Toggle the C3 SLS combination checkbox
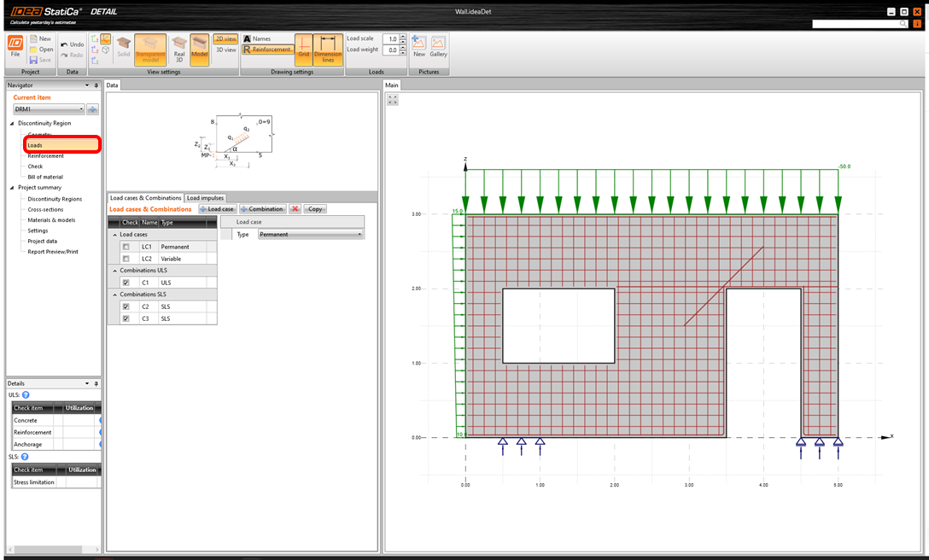 pos(126,318)
